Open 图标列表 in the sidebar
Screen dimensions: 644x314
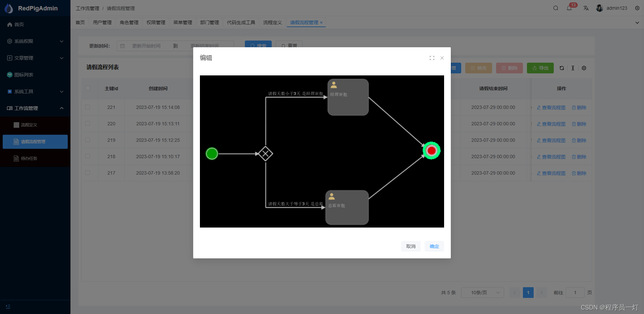[x=35, y=75]
